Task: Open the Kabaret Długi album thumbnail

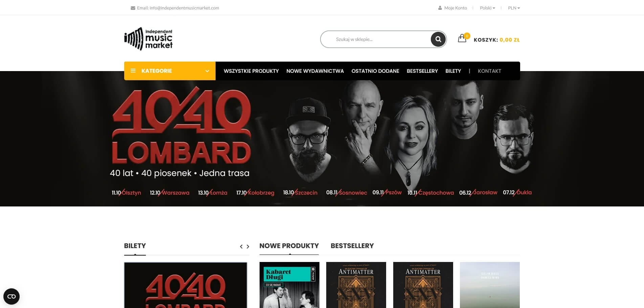Action: pyautogui.click(x=289, y=285)
